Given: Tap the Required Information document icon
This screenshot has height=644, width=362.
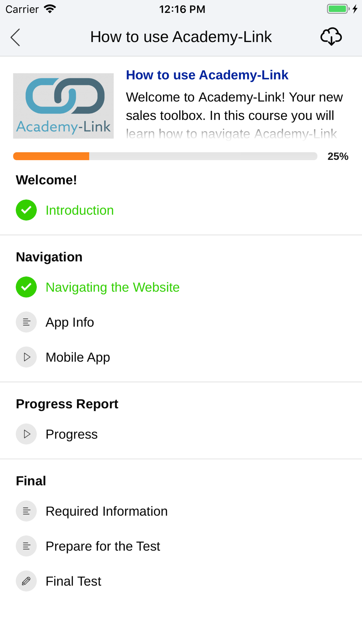Looking at the screenshot, I should (x=26, y=511).
